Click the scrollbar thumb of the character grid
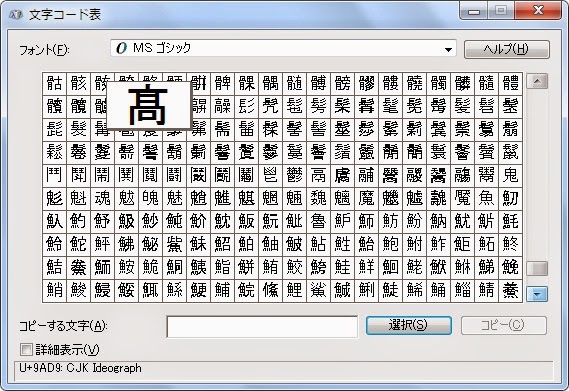This screenshot has height=391, width=569. tap(537, 269)
